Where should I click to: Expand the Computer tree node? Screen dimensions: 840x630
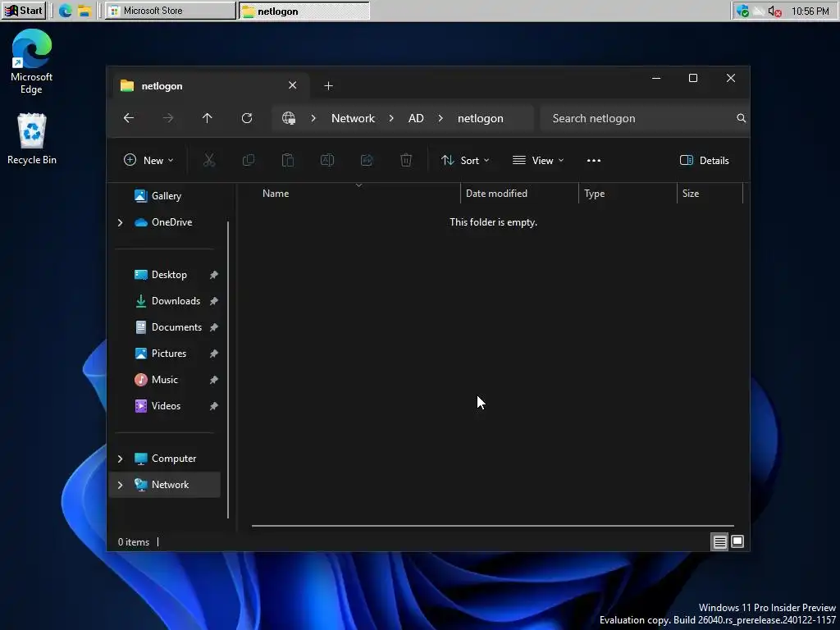coord(120,459)
